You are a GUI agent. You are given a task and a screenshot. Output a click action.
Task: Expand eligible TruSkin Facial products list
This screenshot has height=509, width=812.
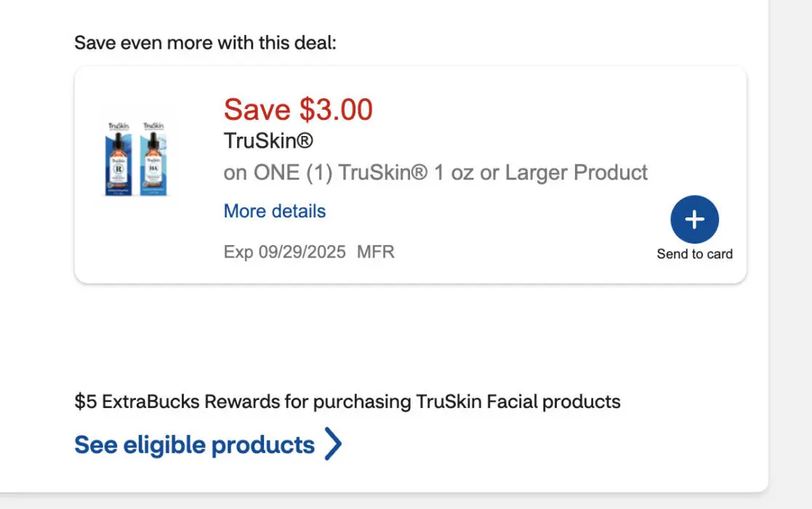(x=196, y=444)
